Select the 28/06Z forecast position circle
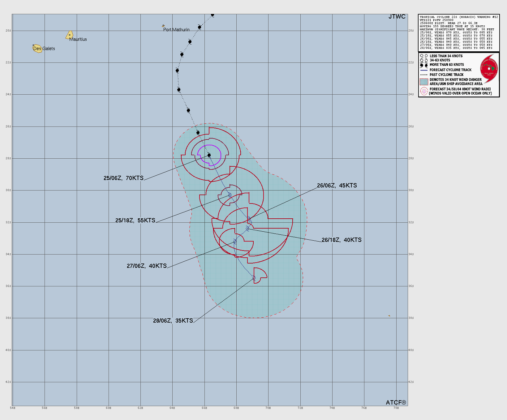 [254, 277]
